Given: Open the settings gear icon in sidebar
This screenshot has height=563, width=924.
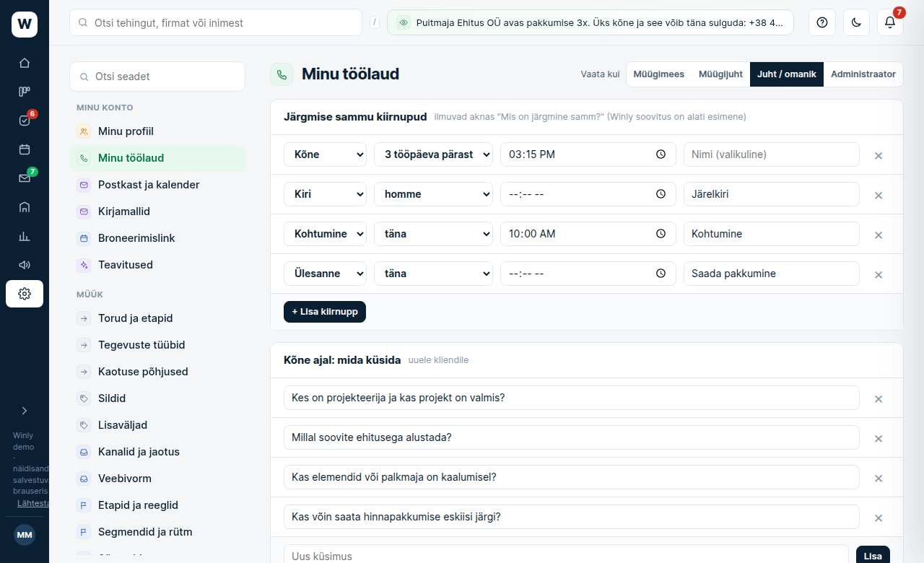Looking at the screenshot, I should (25, 294).
